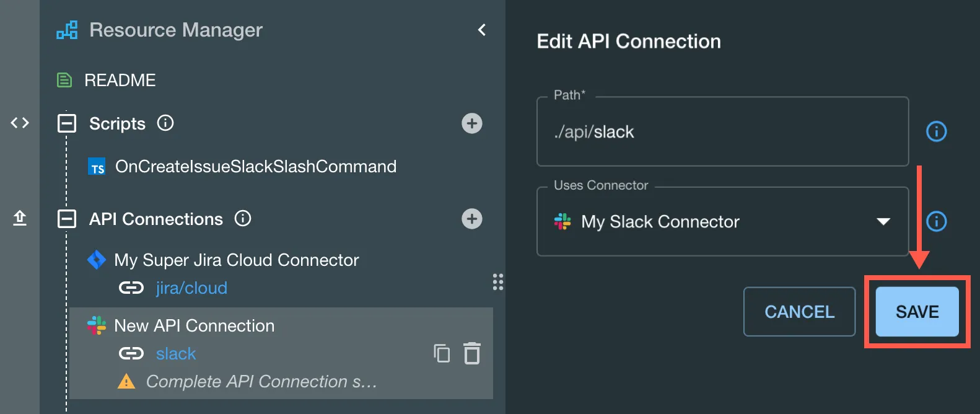Show API Connections info icon
Screen dimensions: 980x414
(243, 218)
